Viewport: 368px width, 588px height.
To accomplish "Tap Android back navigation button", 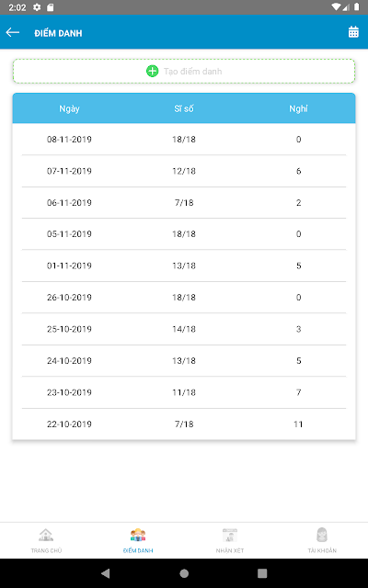I will coord(106,573).
